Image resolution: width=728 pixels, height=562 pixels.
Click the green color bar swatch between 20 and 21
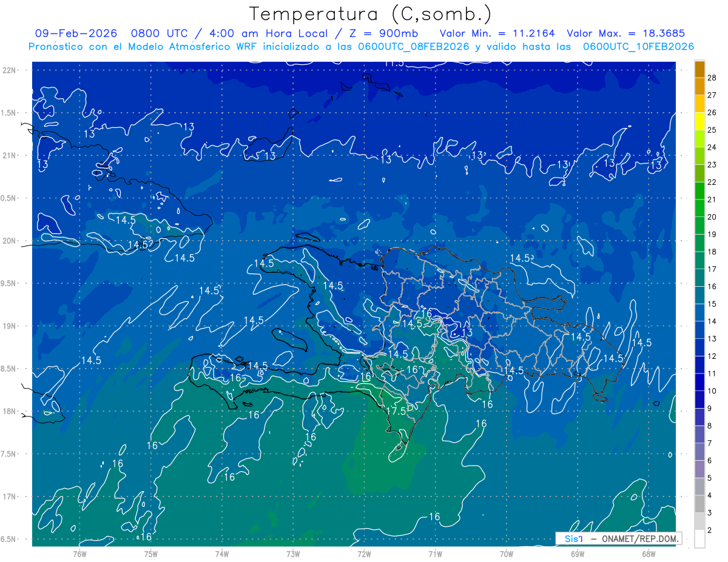tap(700, 208)
